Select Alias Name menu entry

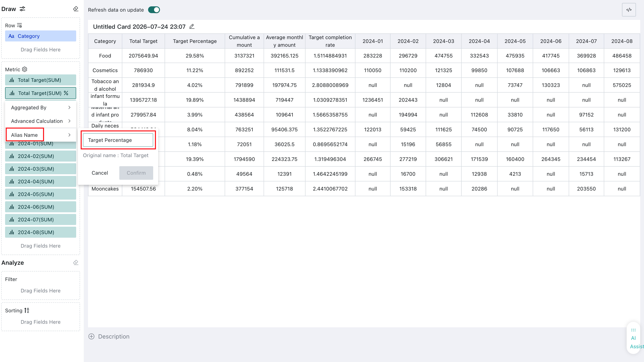(40, 135)
